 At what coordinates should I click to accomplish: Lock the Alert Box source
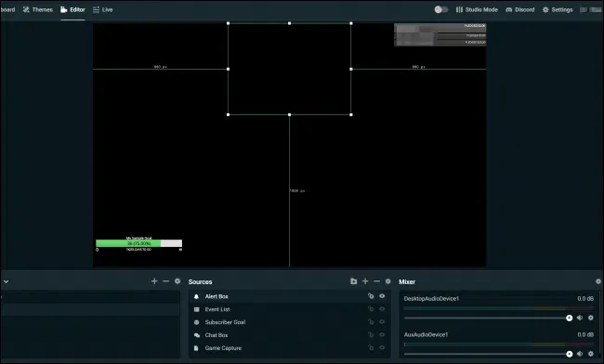point(371,296)
